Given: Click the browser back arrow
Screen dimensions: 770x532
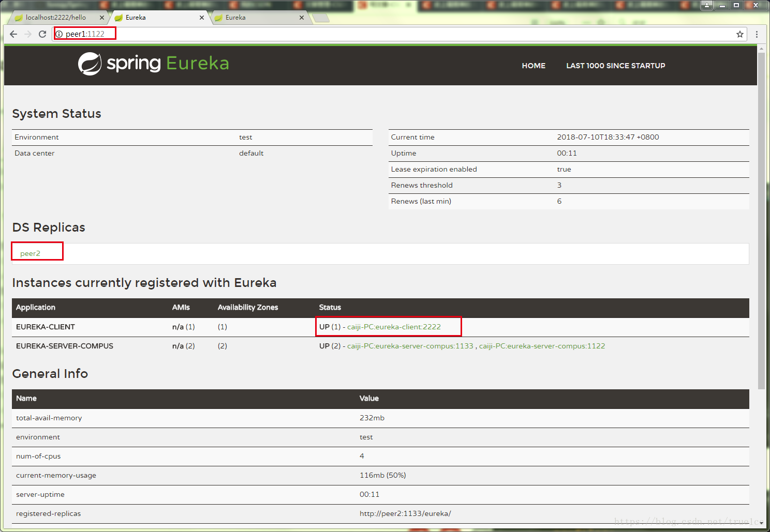Looking at the screenshot, I should 13,34.
